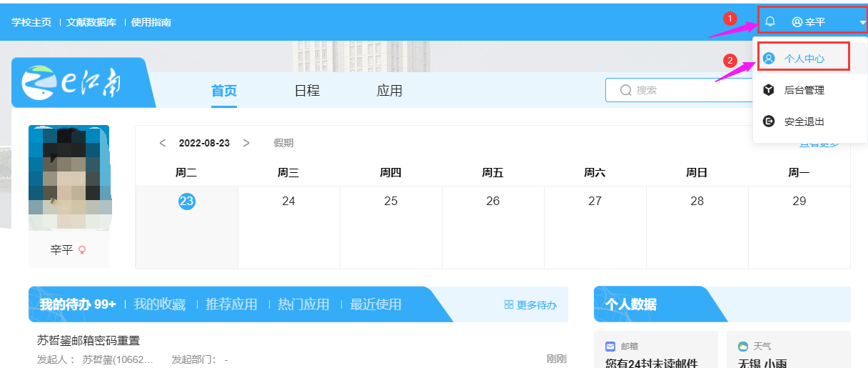Open the 最近使用 tab

point(375,304)
